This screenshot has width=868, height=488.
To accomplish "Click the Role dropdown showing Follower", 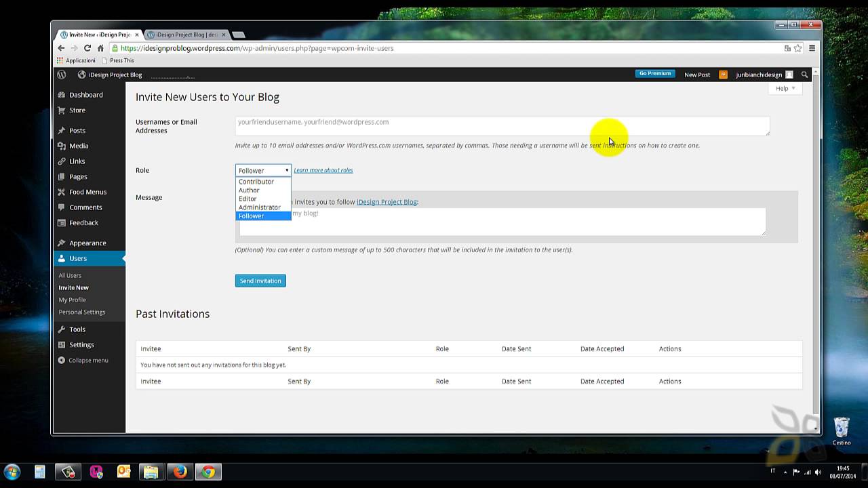I will point(263,170).
